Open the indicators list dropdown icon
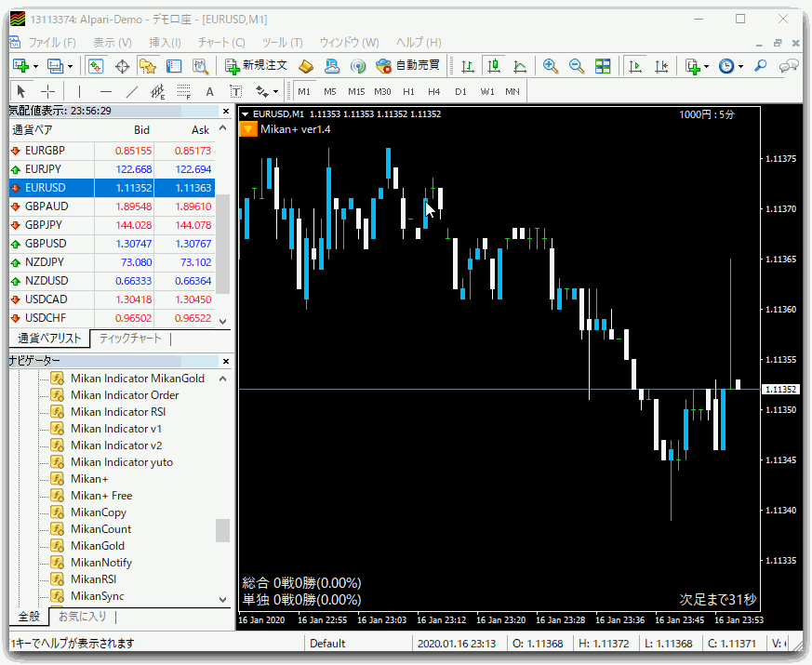This screenshot has width=812, height=665. 697,66
